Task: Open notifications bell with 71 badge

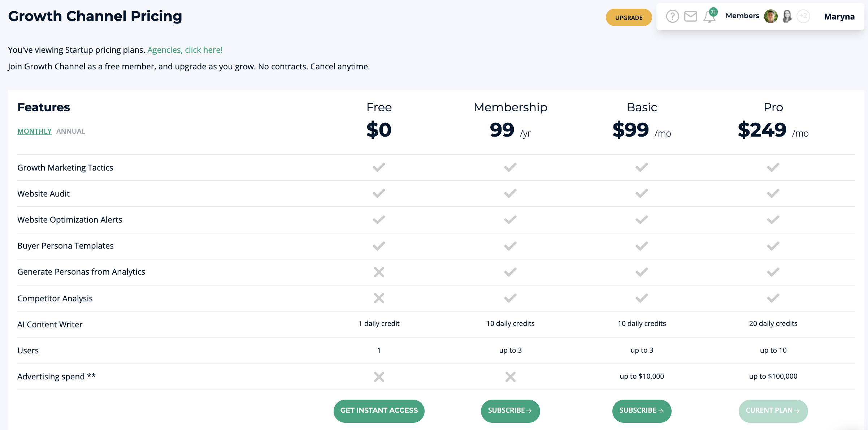Action: click(x=710, y=16)
